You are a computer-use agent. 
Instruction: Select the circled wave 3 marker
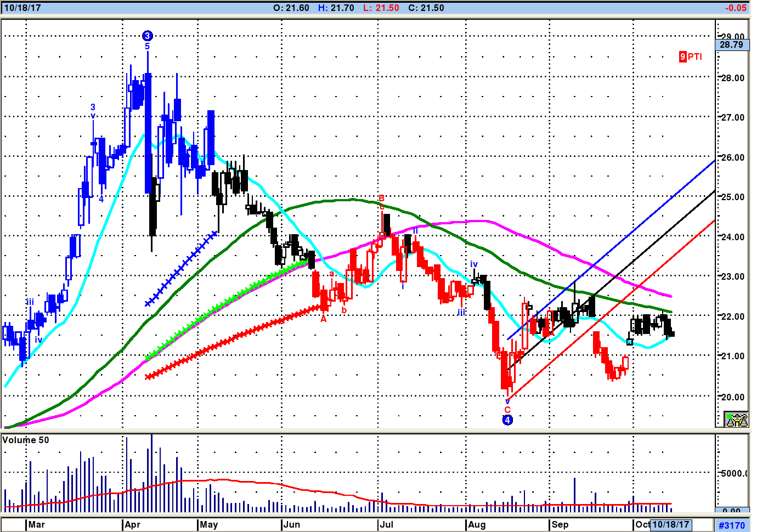point(147,36)
